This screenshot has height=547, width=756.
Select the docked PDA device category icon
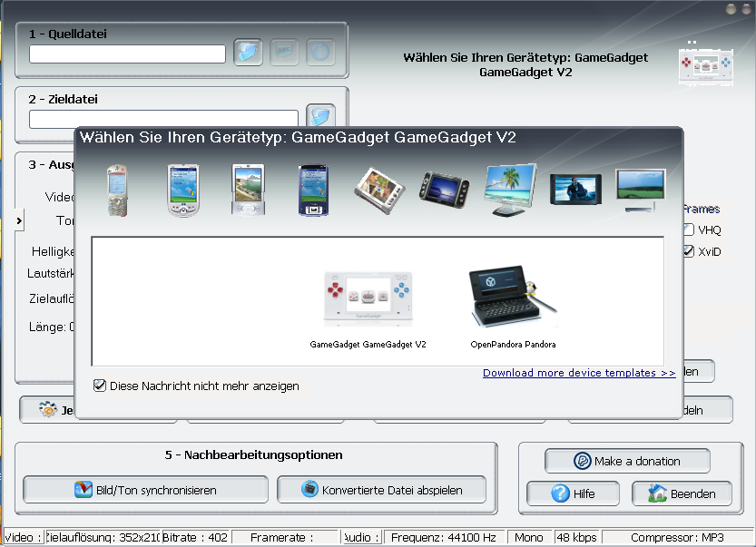(x=247, y=190)
